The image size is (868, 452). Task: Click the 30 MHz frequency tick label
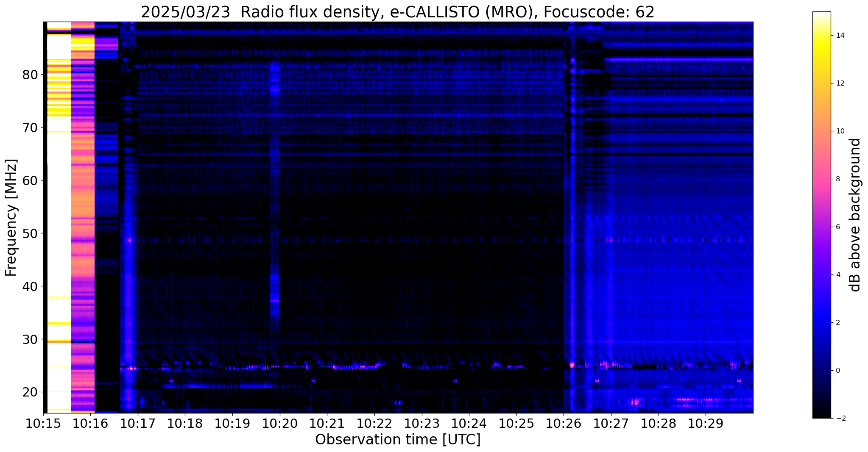[x=30, y=339]
